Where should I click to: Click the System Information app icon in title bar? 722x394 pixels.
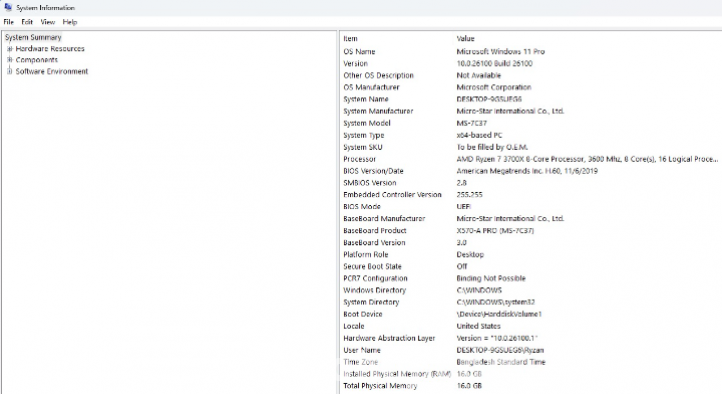click(x=8, y=7)
